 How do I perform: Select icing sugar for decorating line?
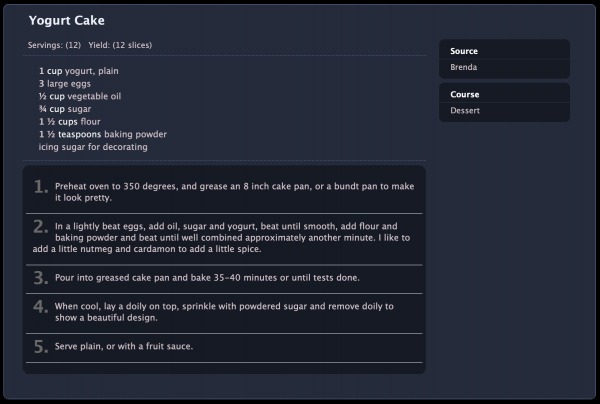[x=93, y=147]
